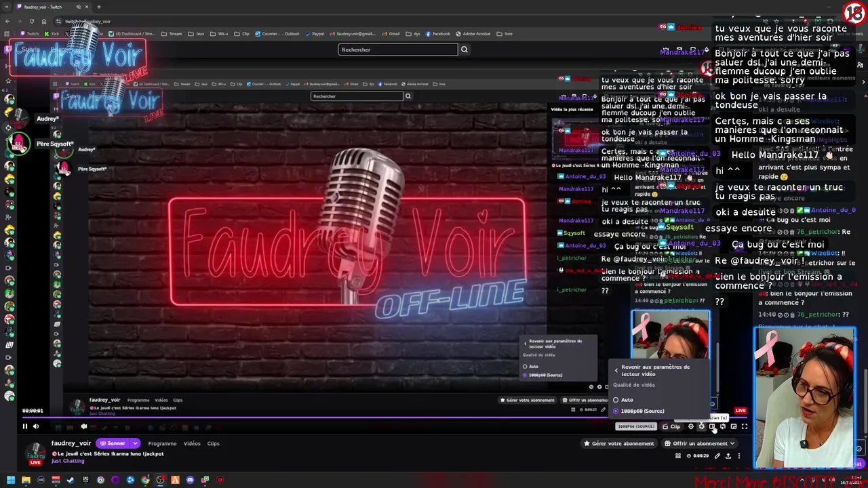
Task: Open OBS from the taskbar
Action: point(160,481)
